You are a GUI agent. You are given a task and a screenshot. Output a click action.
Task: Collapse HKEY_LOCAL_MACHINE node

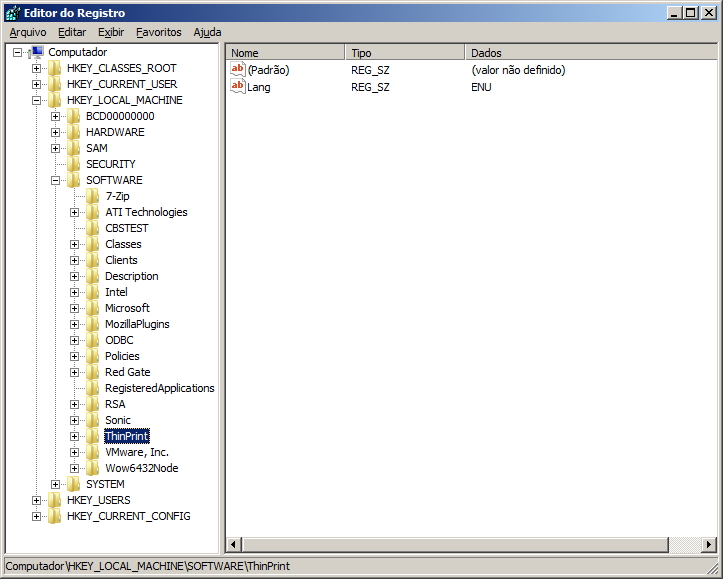coord(36,100)
